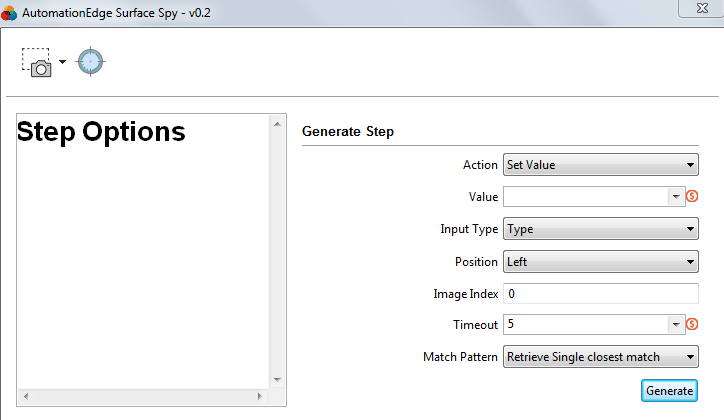Select the crosshair spy target tool
Image resolution: width=724 pixels, height=420 pixels.
90,61
